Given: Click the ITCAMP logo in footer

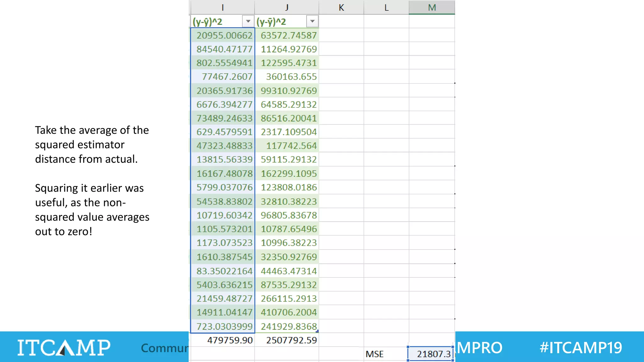Looking at the screenshot, I should [64, 348].
